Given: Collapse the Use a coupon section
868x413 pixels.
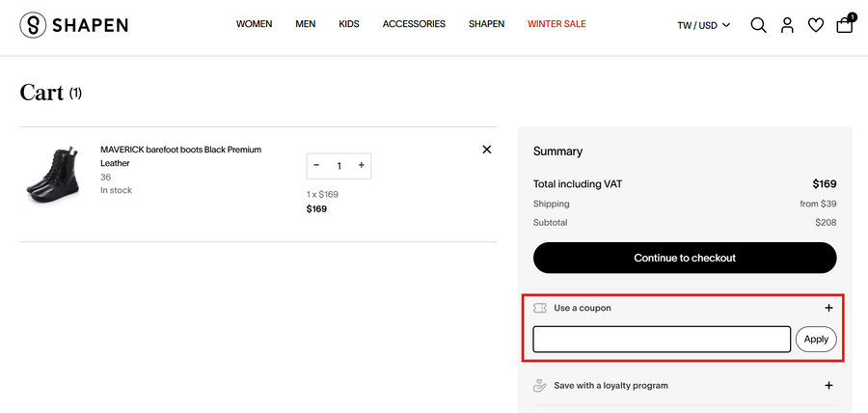Looking at the screenshot, I should [828, 308].
